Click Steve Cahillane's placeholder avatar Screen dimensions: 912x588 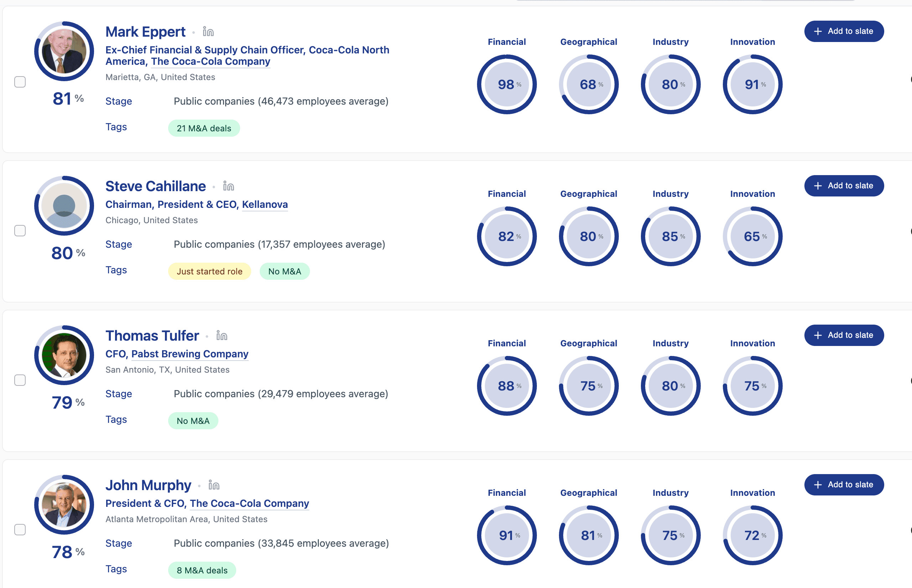pos(64,206)
